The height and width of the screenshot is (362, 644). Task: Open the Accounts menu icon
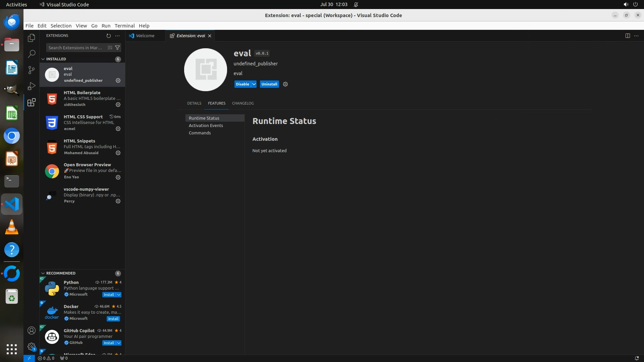31,330
